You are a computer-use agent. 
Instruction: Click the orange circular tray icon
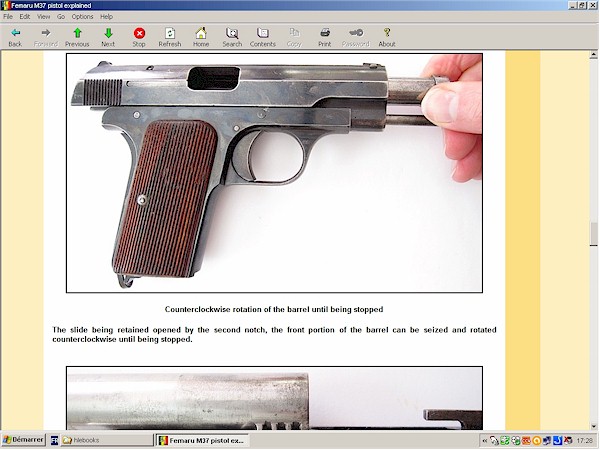click(x=537, y=441)
